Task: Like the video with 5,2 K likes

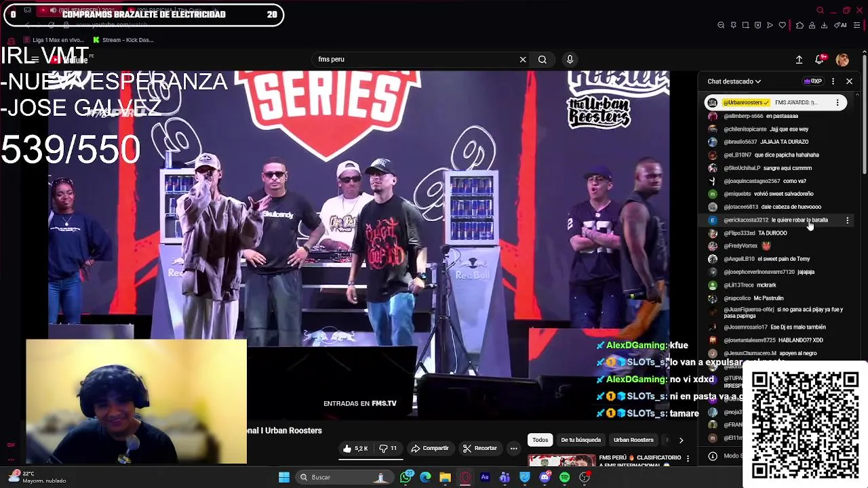Action: (x=355, y=449)
